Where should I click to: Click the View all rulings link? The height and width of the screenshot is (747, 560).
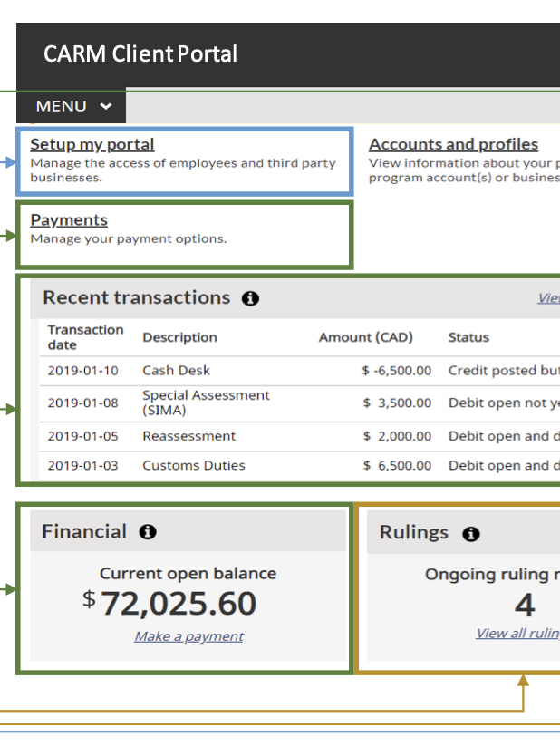(517, 633)
